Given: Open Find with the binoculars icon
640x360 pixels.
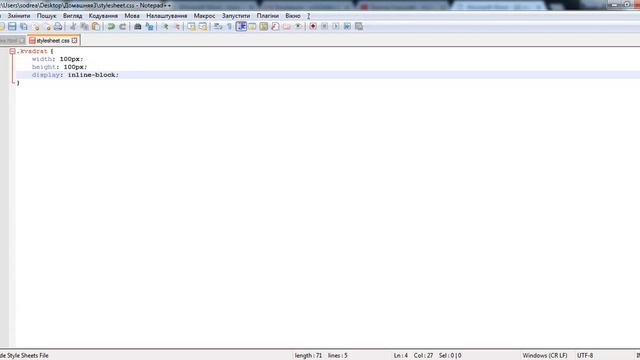Looking at the screenshot, I should click(138, 27).
